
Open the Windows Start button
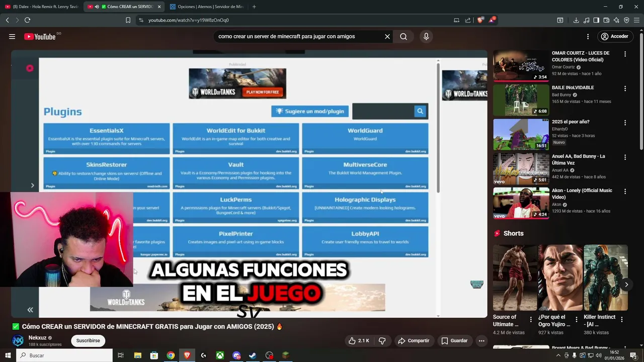(7, 355)
